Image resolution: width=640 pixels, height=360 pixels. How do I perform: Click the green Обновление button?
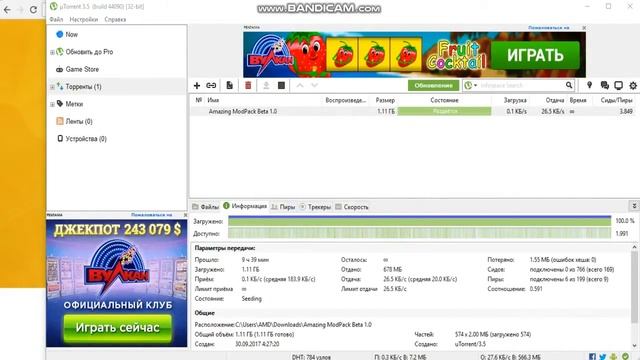coord(433,85)
